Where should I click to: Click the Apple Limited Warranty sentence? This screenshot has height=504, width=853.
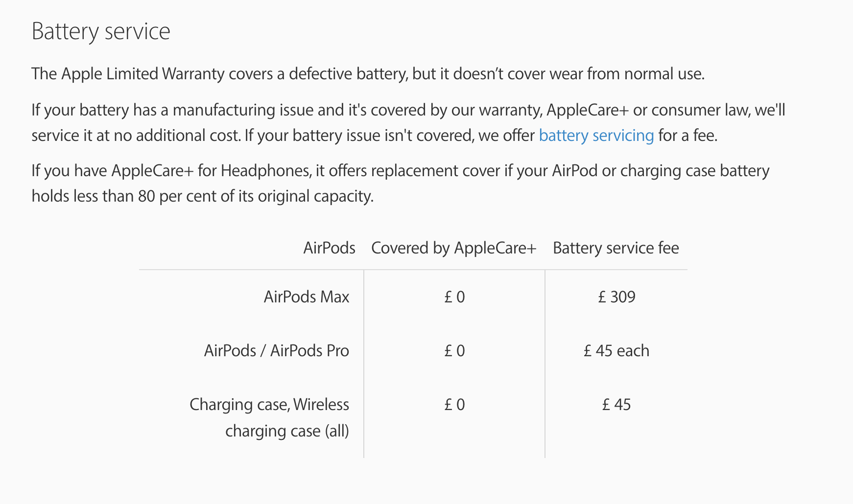(367, 74)
